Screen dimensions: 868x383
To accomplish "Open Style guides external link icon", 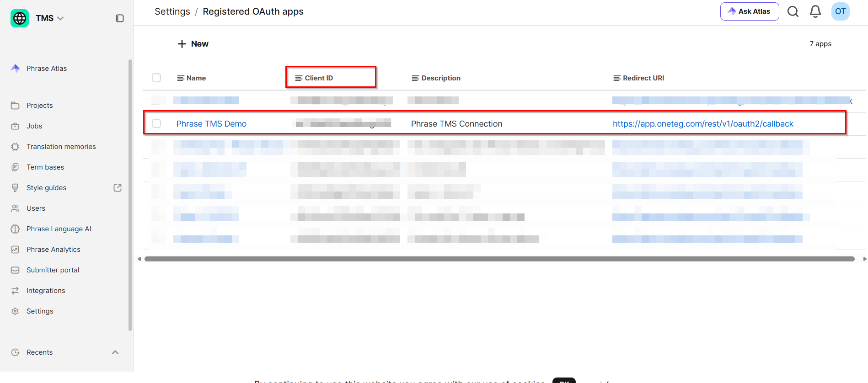I will click(118, 188).
